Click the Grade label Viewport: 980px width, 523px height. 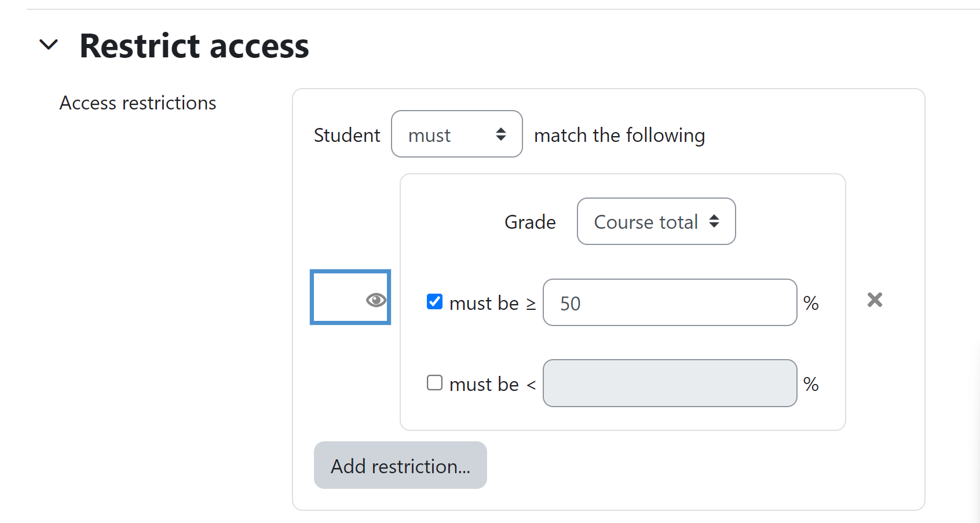point(530,222)
